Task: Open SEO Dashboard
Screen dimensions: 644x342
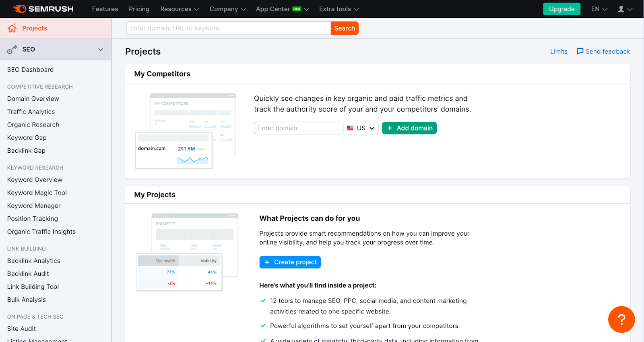Action: tap(30, 70)
